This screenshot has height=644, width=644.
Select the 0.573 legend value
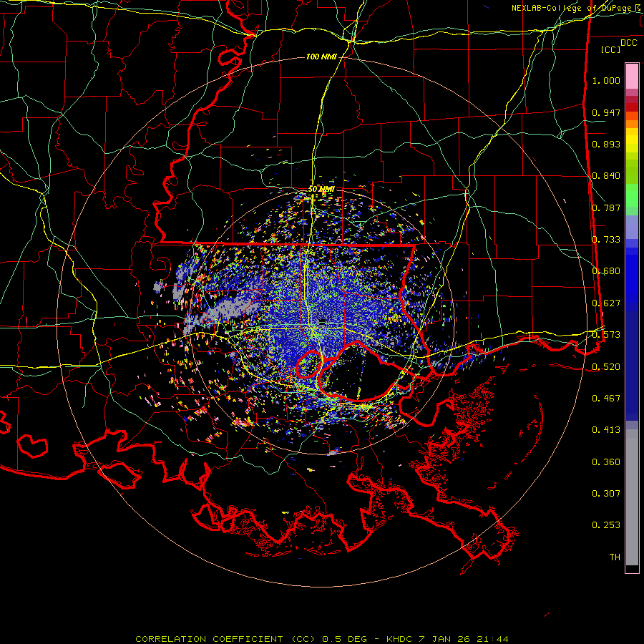point(606,335)
